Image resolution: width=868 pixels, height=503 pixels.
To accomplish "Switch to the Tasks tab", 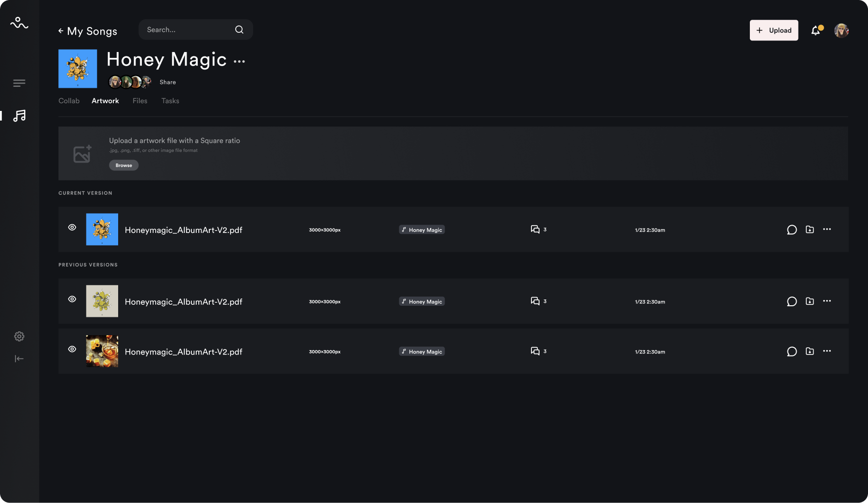I will click(170, 101).
